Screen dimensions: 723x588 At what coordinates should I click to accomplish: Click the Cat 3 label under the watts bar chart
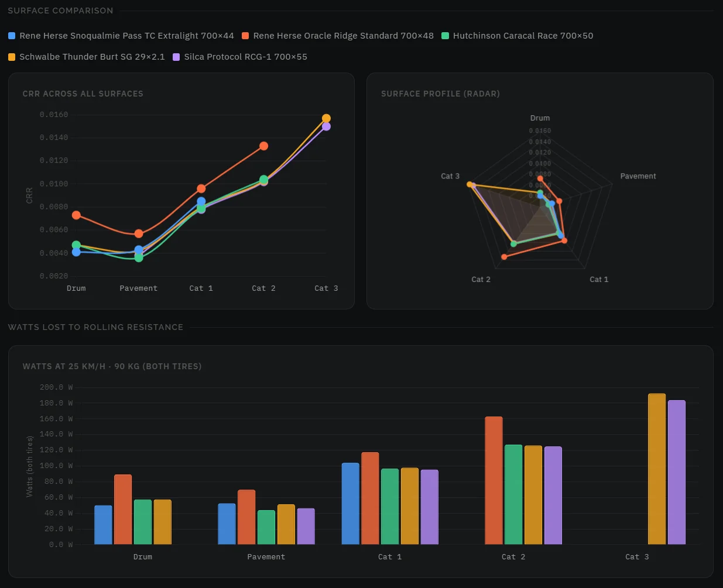point(638,557)
